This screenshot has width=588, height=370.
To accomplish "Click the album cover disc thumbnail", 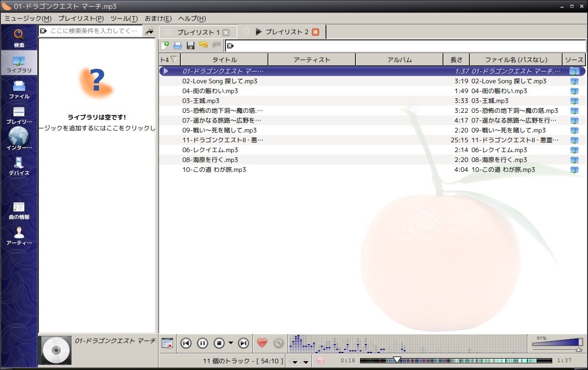I will [x=56, y=350].
